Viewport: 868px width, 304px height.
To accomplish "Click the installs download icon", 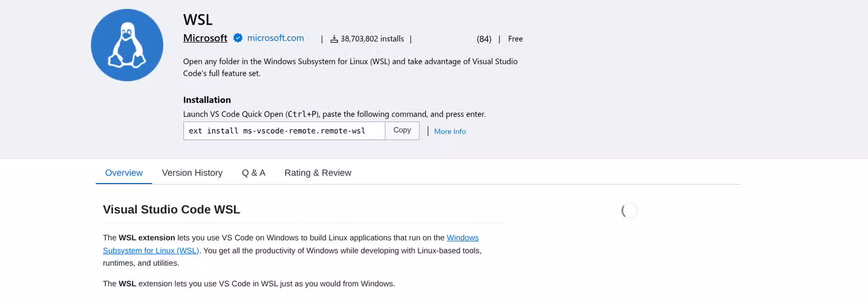I will pos(334,39).
